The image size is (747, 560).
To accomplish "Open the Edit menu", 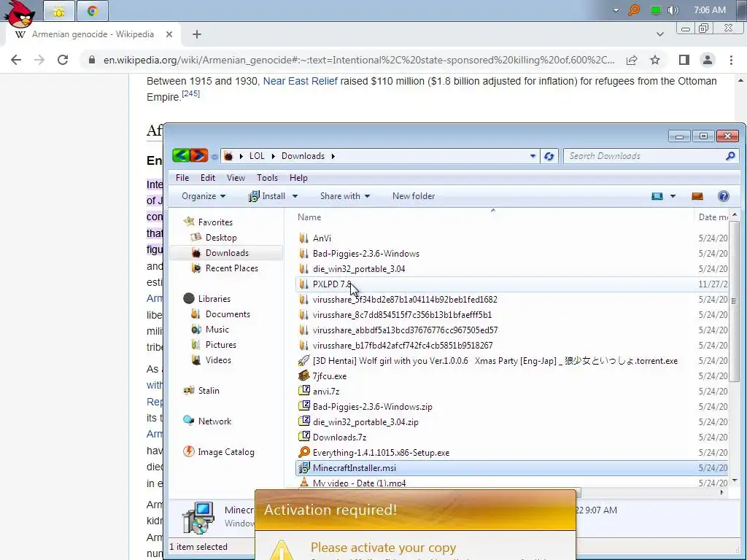I will [x=208, y=178].
